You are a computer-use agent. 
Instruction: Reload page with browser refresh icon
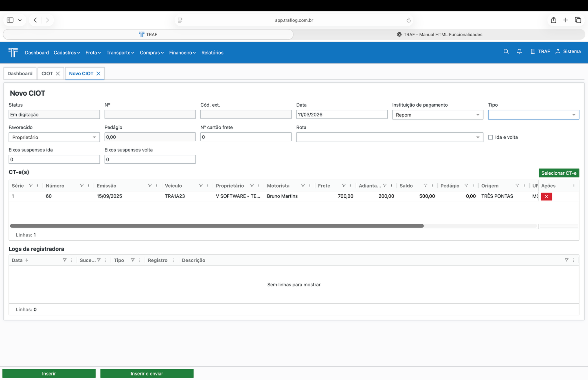point(408,20)
